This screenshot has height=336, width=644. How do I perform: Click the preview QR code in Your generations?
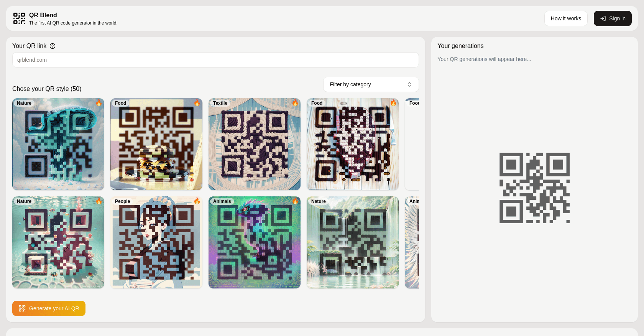(534, 188)
